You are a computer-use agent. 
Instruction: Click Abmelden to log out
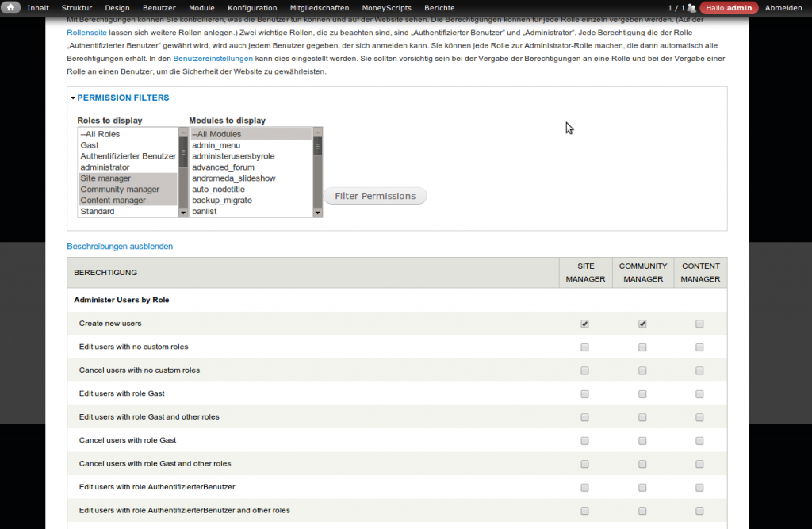point(783,8)
